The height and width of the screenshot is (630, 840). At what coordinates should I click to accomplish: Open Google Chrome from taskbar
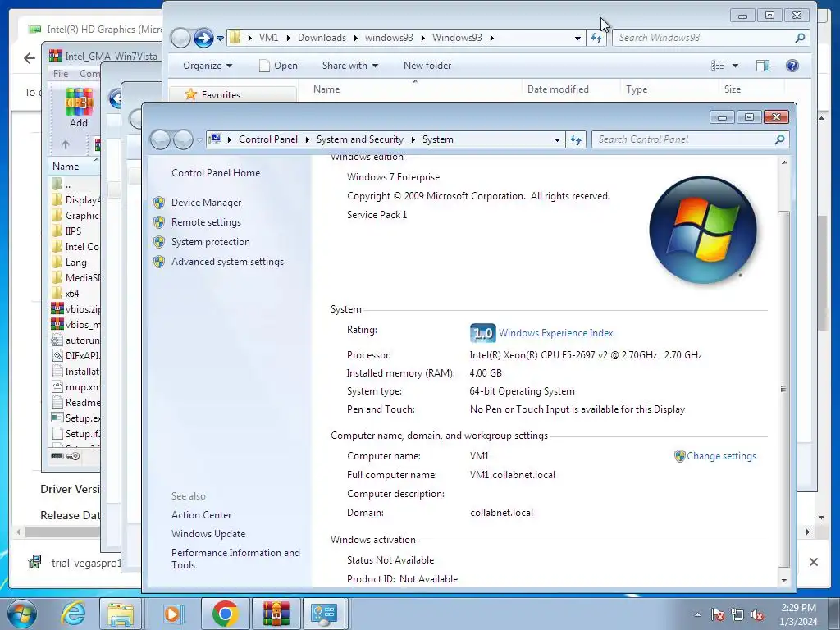click(225, 614)
